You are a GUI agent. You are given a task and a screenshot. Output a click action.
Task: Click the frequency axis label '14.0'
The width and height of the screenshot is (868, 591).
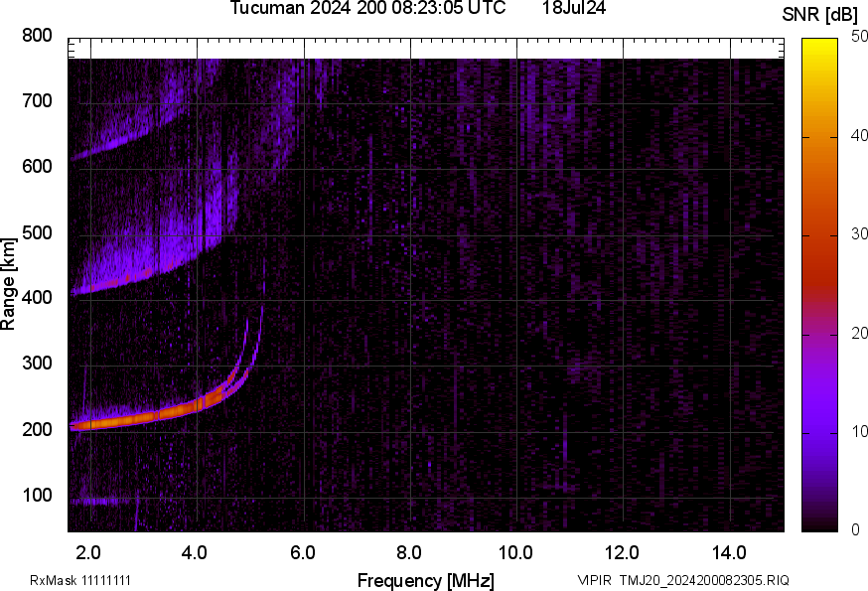coord(729,552)
